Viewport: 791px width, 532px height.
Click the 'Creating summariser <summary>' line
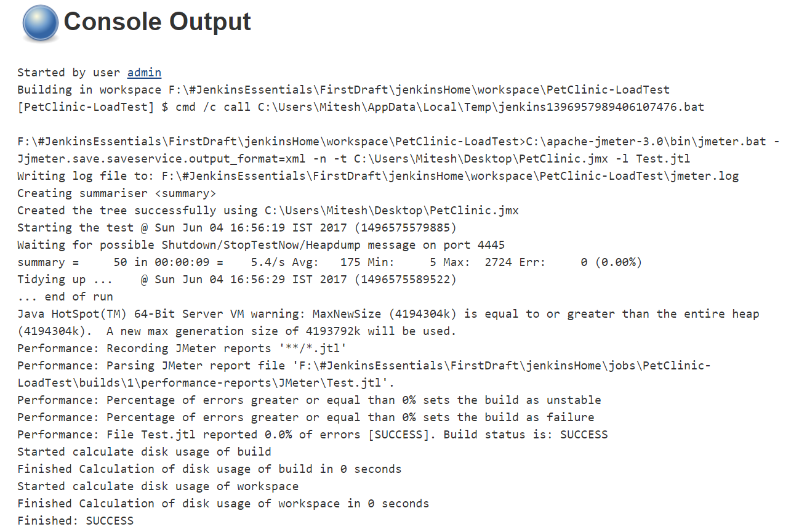[117, 193]
